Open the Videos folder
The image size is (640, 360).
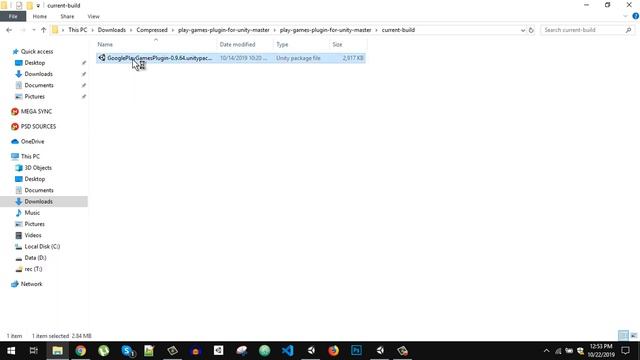pos(33,236)
